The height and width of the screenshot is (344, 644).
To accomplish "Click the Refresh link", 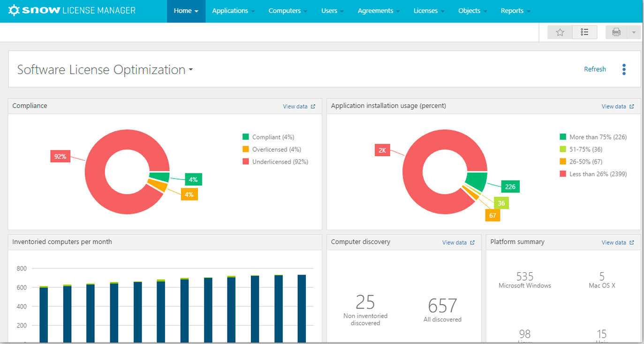I will pos(595,69).
